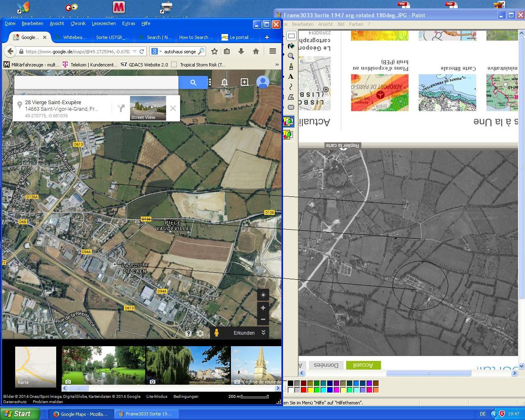Click Paint horizontal scrollbar right arrow

coord(515,373)
